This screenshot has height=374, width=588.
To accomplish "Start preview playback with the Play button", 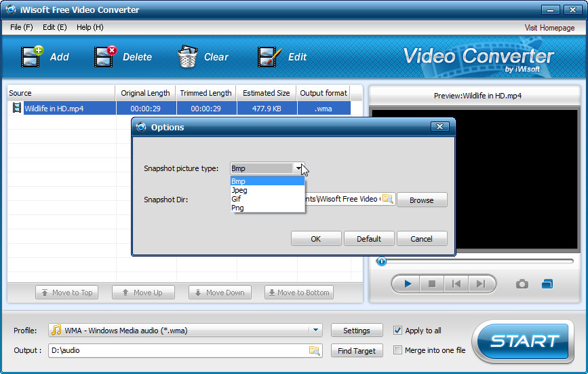I will tap(407, 284).
